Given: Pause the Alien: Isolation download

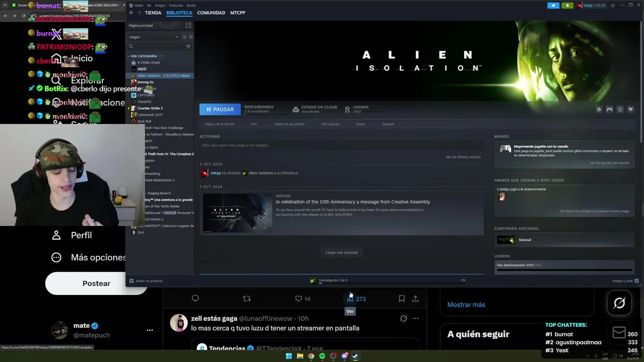Looking at the screenshot, I should tap(220, 109).
